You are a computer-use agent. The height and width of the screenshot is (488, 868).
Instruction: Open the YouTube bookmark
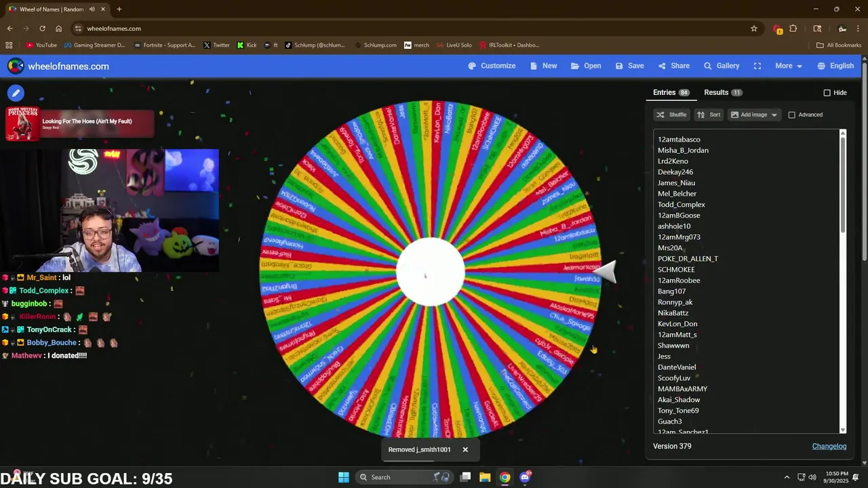point(41,45)
